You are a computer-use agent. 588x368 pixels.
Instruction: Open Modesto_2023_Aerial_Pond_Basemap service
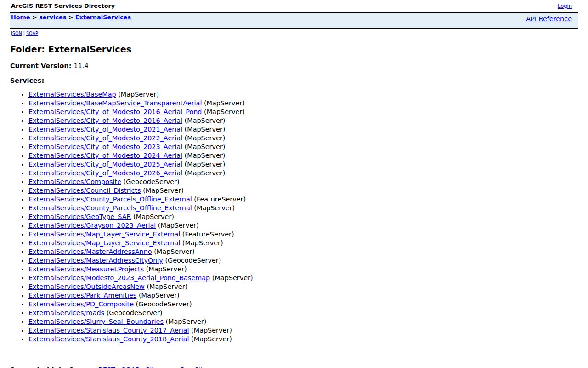[x=119, y=278]
